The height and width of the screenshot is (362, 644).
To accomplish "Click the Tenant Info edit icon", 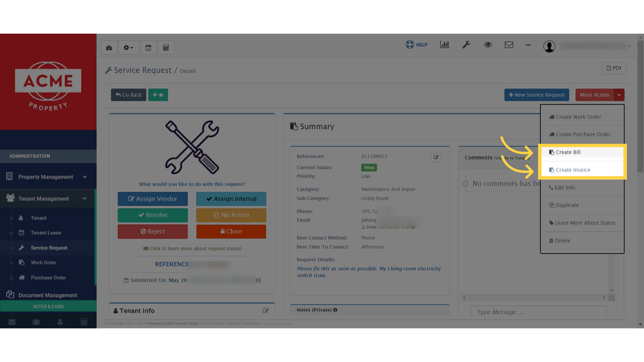I will point(266,311).
